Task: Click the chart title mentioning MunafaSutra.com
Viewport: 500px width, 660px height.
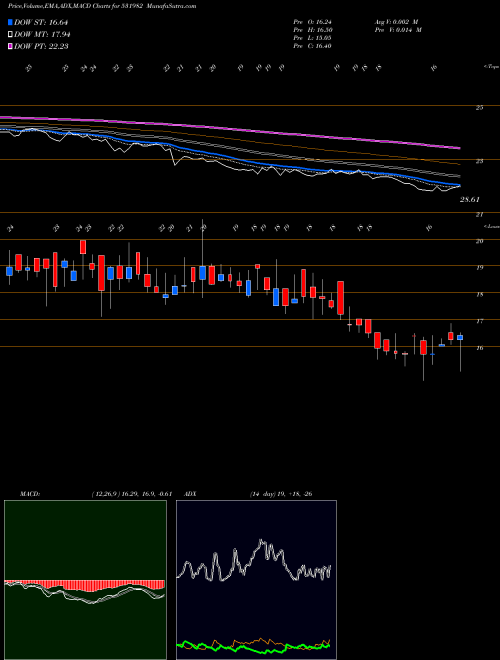Action: pos(102,6)
